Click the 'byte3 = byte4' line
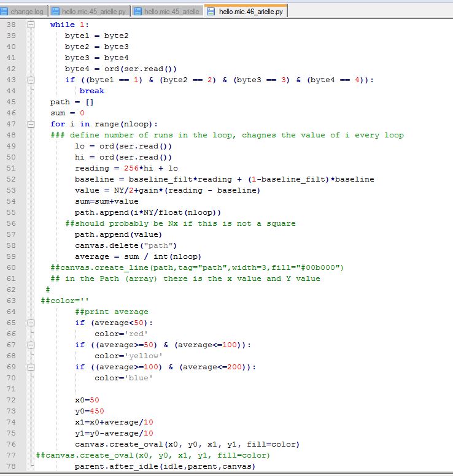The height and width of the screenshot is (476, 453). (x=96, y=58)
